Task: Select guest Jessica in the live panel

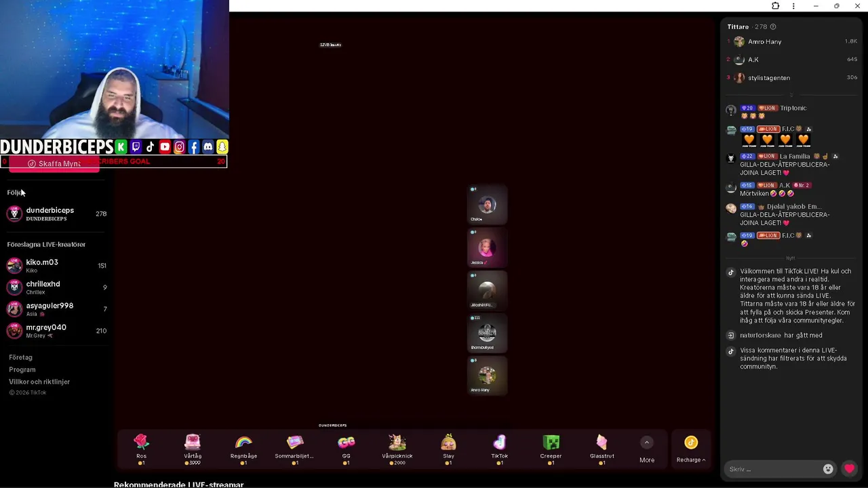Action: 487,247
